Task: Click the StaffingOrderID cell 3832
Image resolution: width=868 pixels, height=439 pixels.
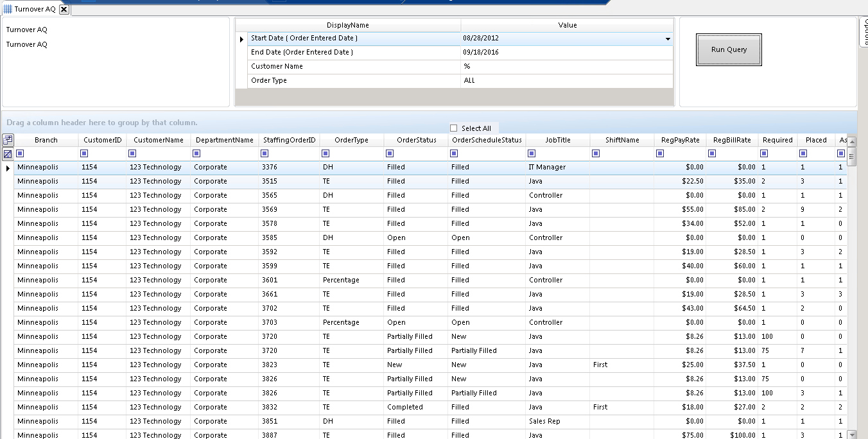Action: 289,407
